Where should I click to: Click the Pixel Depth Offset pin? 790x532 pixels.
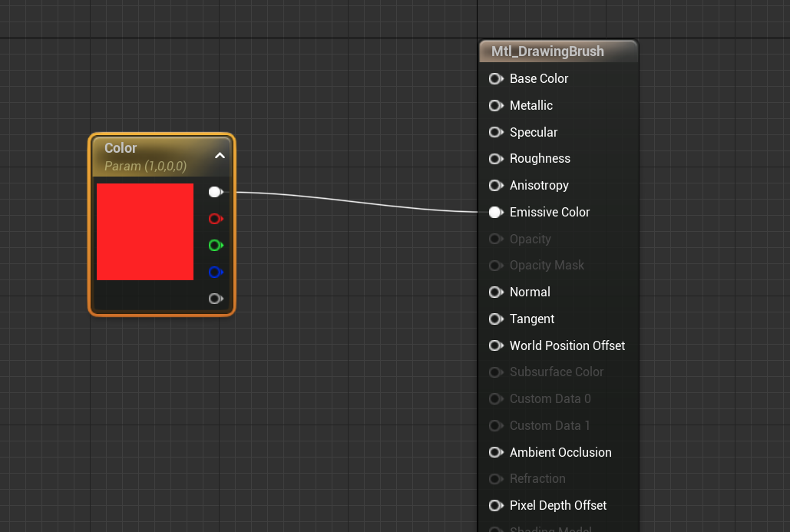click(496, 505)
